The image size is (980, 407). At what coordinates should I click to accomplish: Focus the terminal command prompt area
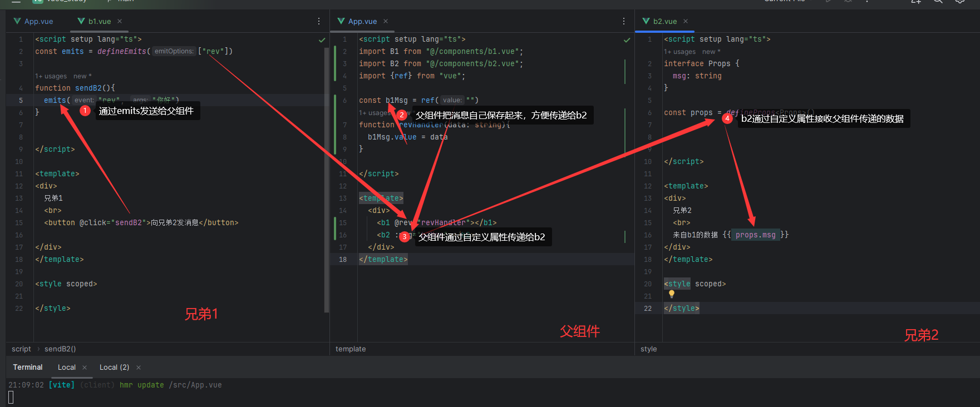[11, 397]
